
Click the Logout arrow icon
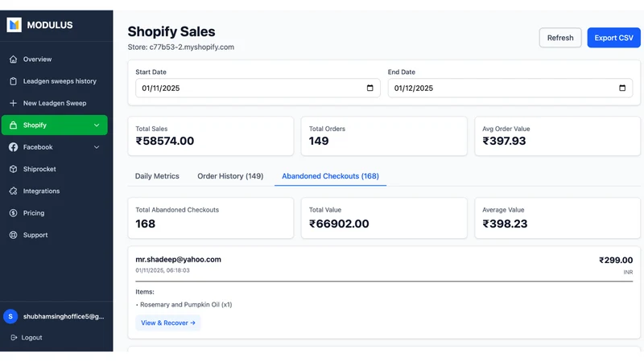click(x=14, y=337)
